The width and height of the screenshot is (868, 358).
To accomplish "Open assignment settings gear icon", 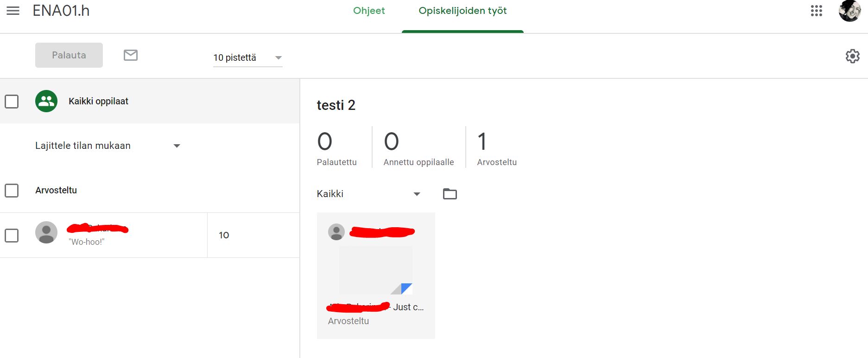I will click(852, 56).
